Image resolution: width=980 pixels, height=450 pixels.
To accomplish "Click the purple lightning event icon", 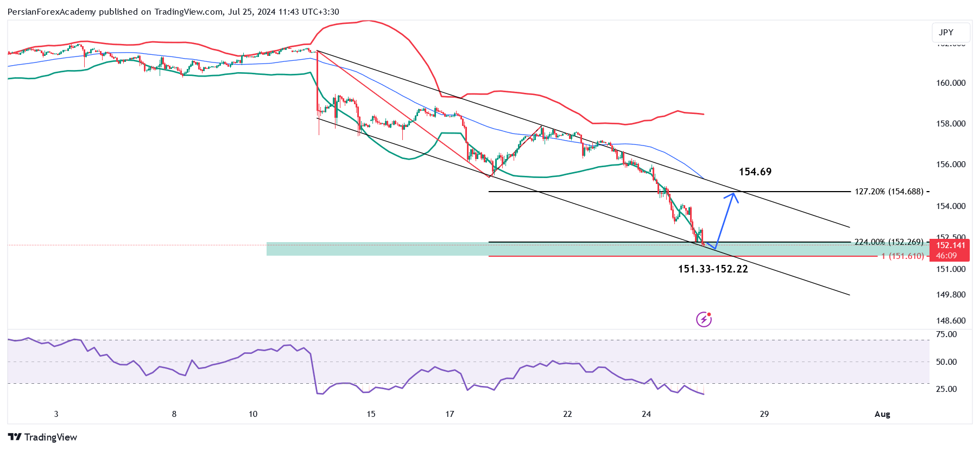I will [704, 320].
